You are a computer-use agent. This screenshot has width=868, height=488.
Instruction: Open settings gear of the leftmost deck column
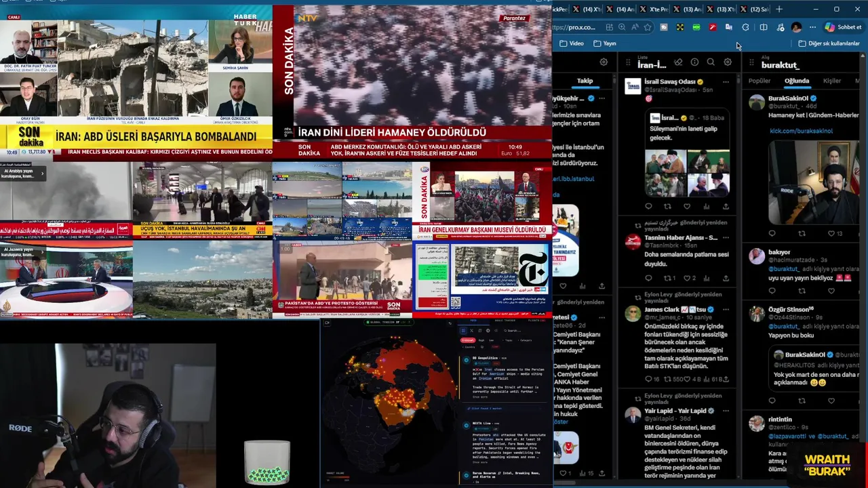click(x=604, y=62)
